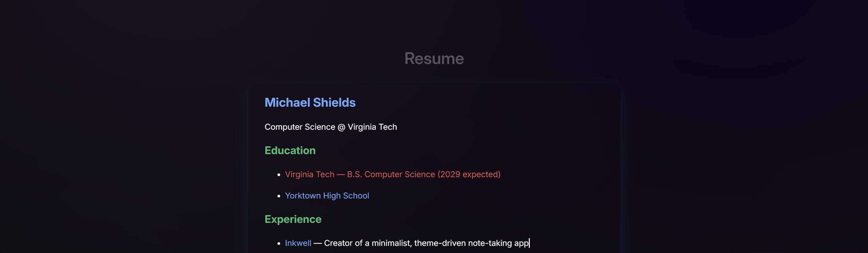Screen dimensions: 868x253
Task: Select the Education section heading
Action: [290, 150]
